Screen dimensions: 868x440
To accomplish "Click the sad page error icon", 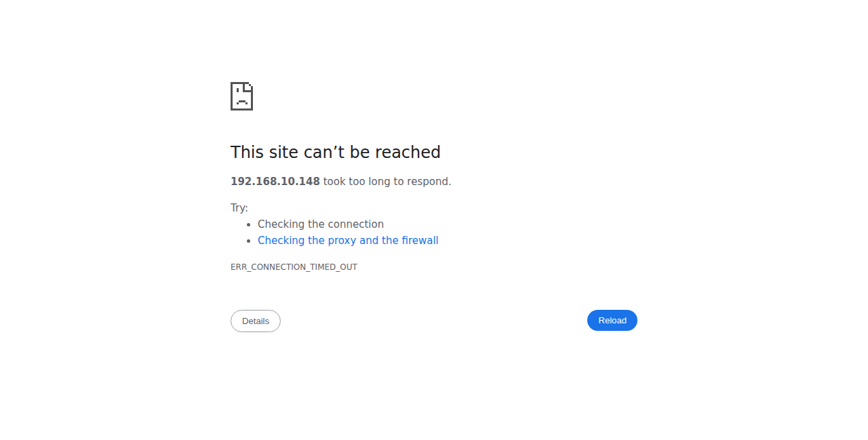I will pos(241,96).
